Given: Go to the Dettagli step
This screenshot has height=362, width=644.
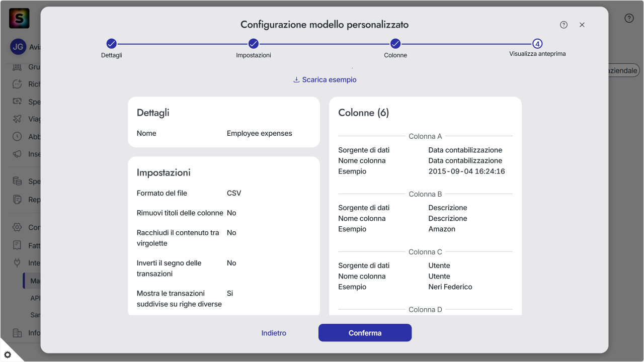Looking at the screenshot, I should click(112, 49).
